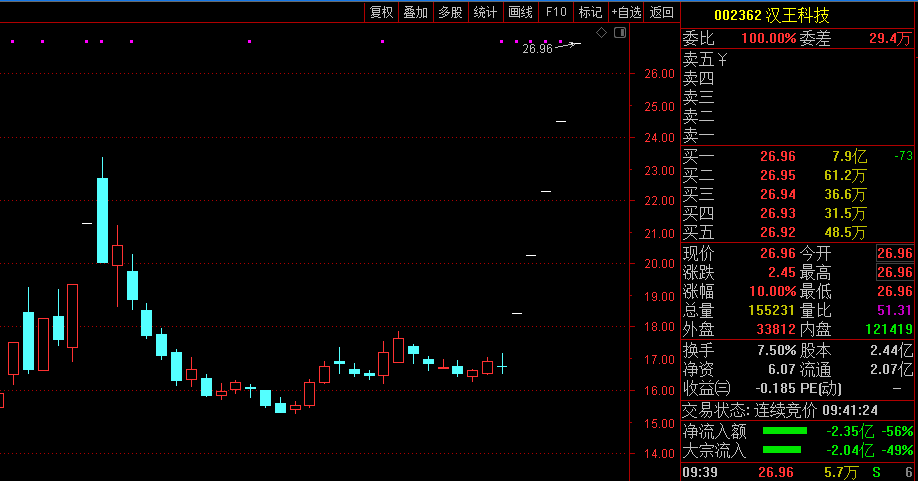
Task: Click the 14.00 price axis label
Action: (659, 453)
